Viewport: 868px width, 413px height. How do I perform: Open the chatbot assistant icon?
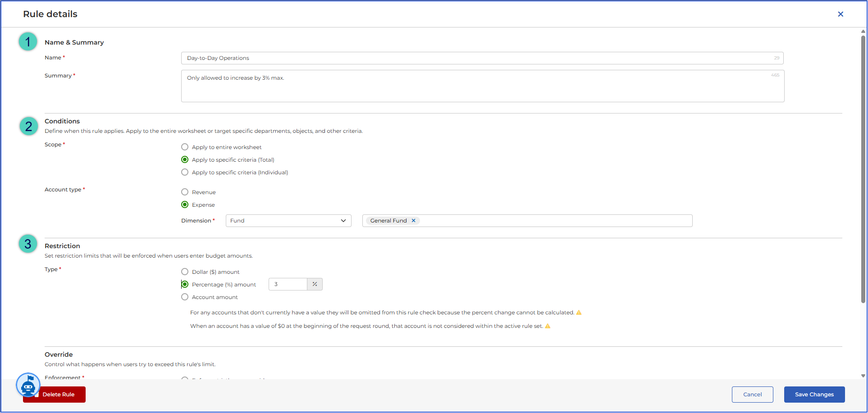tap(28, 385)
